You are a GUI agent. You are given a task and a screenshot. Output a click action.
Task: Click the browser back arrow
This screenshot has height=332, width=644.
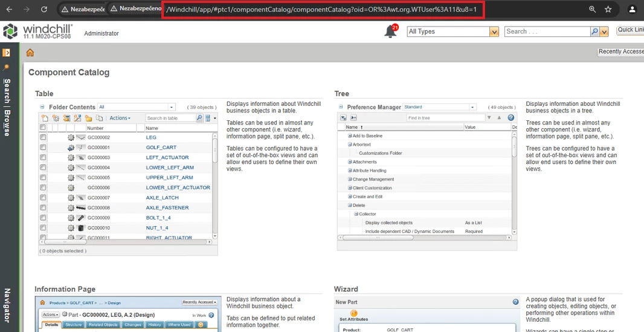(10, 9)
